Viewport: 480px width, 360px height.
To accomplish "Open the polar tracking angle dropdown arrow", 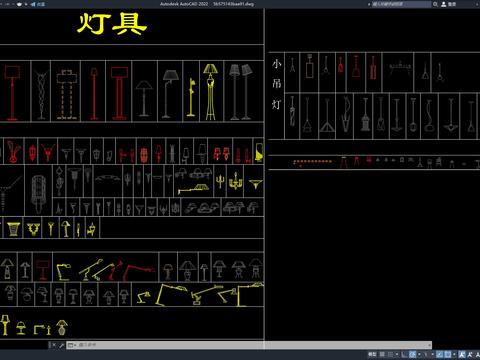I will click(x=419, y=354).
